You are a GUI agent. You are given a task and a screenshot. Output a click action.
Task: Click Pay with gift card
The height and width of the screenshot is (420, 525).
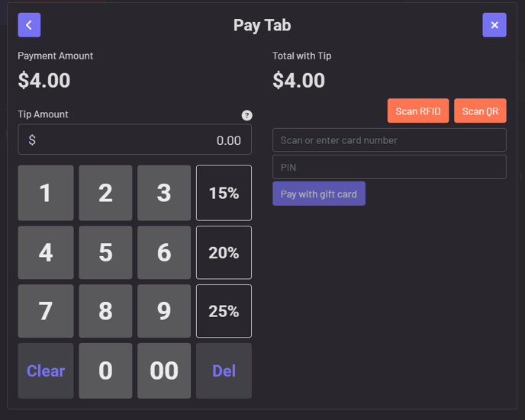pos(319,194)
